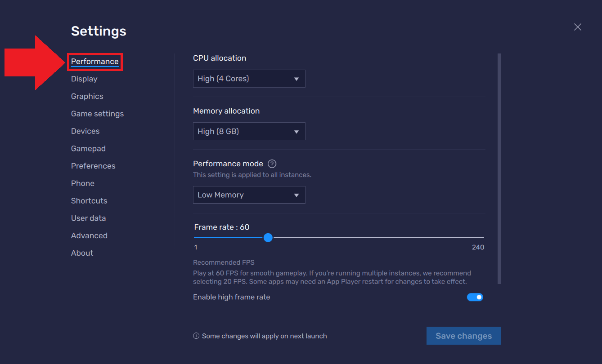
Task: Open the Memory allocation dropdown
Action: point(249,131)
